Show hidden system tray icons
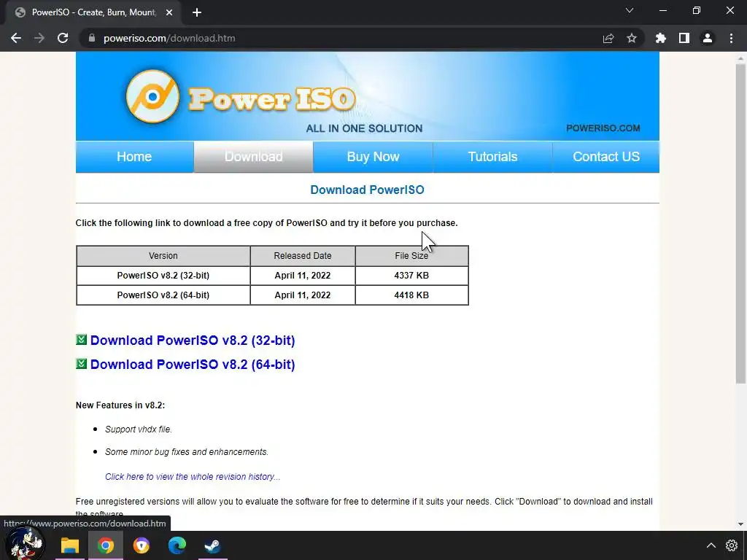The image size is (747, 560). pyautogui.click(x=711, y=545)
